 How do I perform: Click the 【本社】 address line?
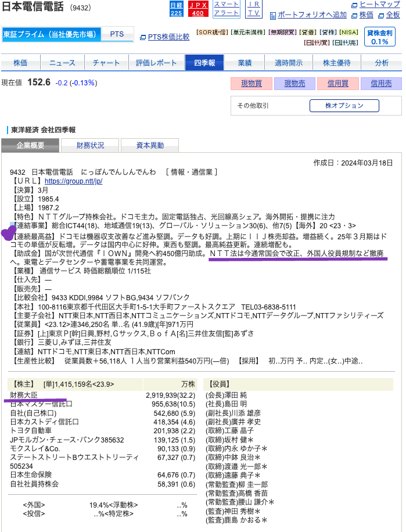(x=154, y=307)
